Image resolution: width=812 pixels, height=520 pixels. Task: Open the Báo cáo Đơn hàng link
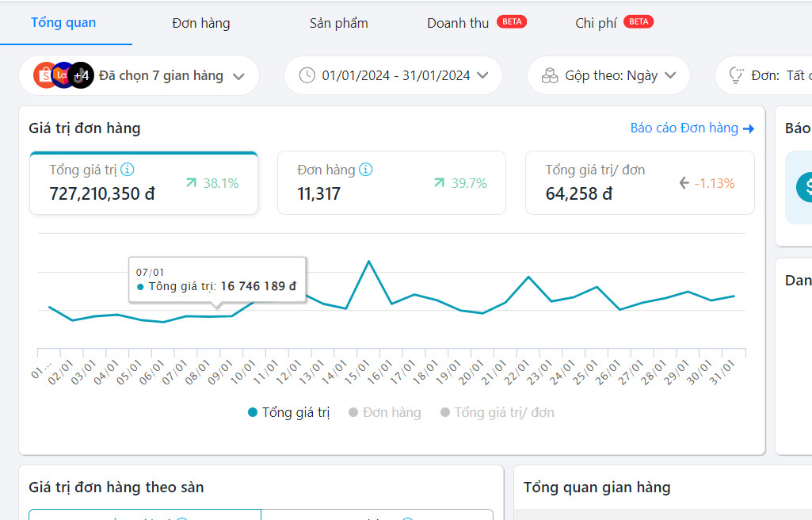(684, 128)
